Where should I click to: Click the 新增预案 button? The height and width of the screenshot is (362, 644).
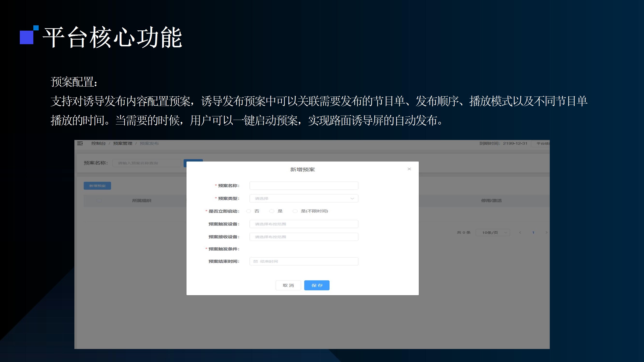click(x=97, y=186)
